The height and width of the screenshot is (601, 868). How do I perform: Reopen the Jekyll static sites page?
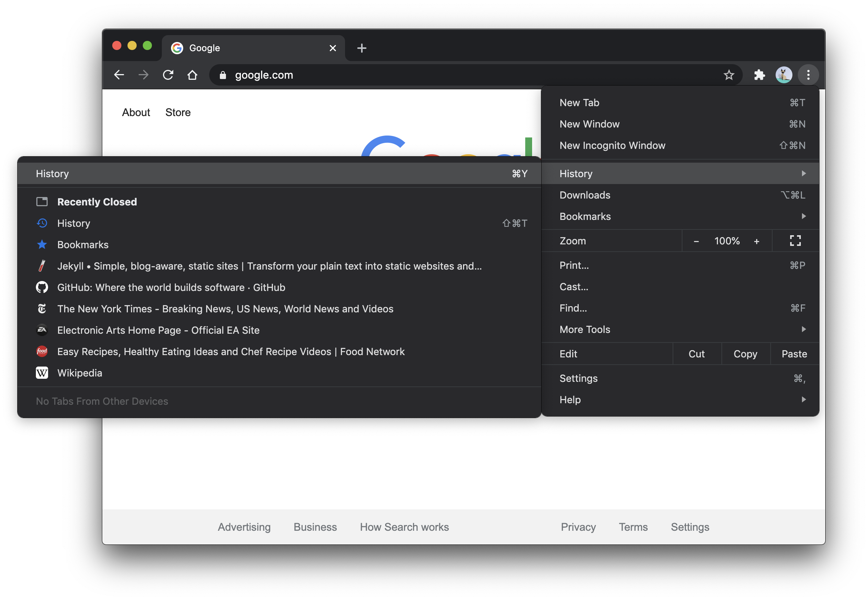279,266
